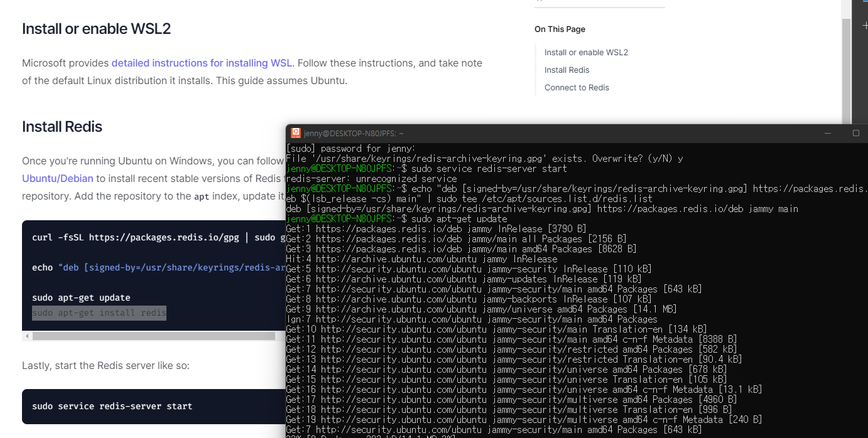Click left arrow of code block scrollbar
The image size is (868, 438).
(27, 336)
